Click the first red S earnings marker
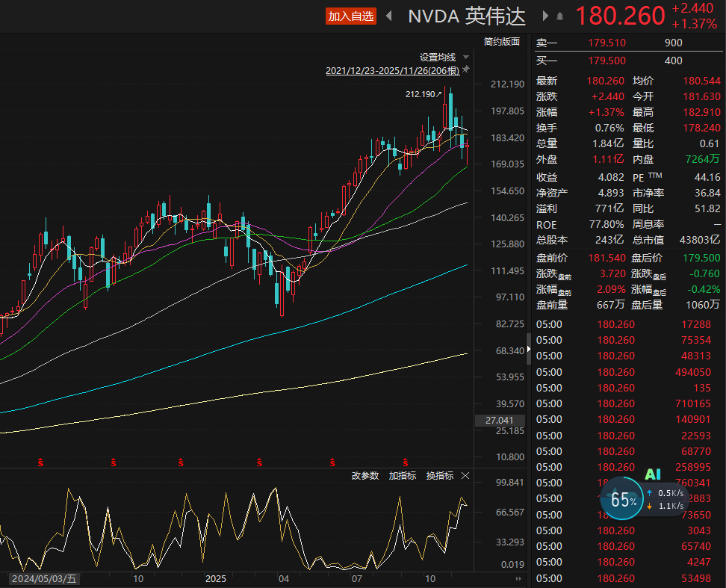The width and height of the screenshot is (726, 588). [40, 463]
